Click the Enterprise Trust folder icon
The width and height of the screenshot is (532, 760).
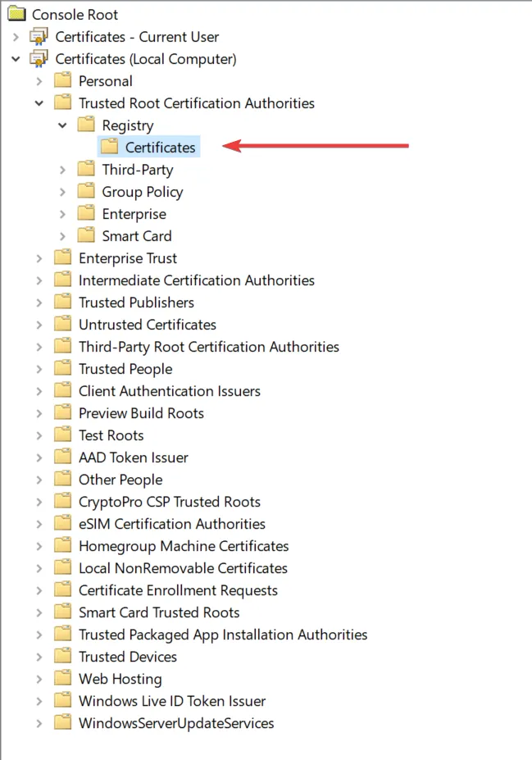(x=62, y=257)
